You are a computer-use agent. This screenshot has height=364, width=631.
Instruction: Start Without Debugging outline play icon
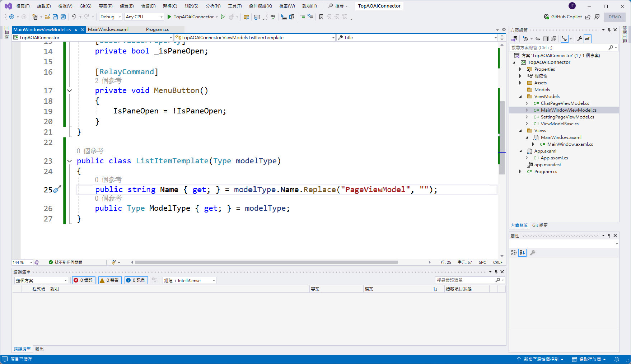coord(223,17)
